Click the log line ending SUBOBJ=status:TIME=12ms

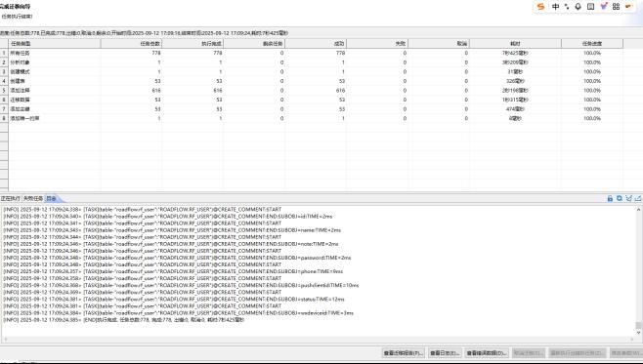(174, 300)
